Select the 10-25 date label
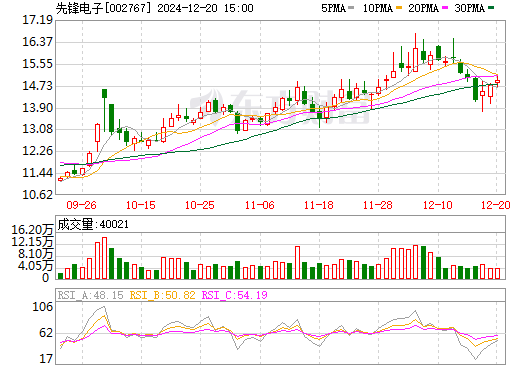Image resolution: width=520 pixels, height=365 pixels. click(x=200, y=205)
